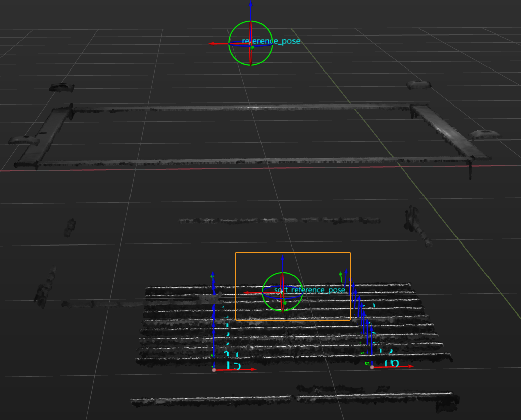521x420 pixels.
Task: Click the sort_reference_pose label text
Action: click(309, 290)
